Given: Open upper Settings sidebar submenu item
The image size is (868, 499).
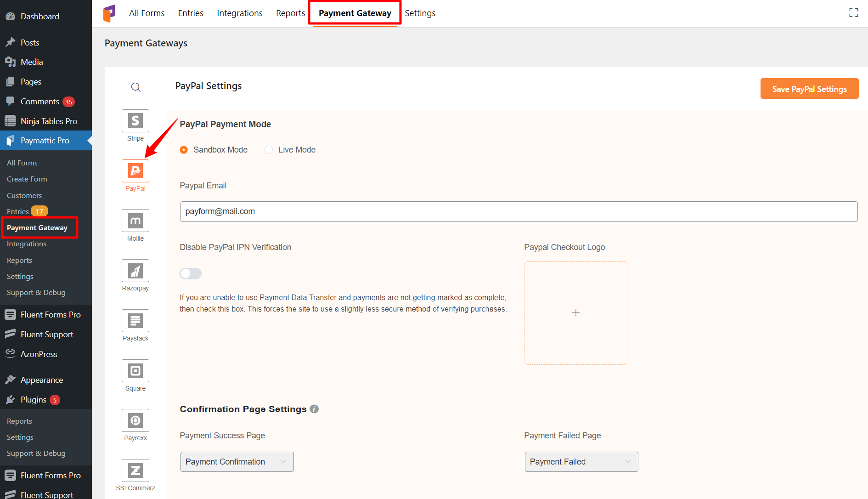Looking at the screenshot, I should click(20, 277).
